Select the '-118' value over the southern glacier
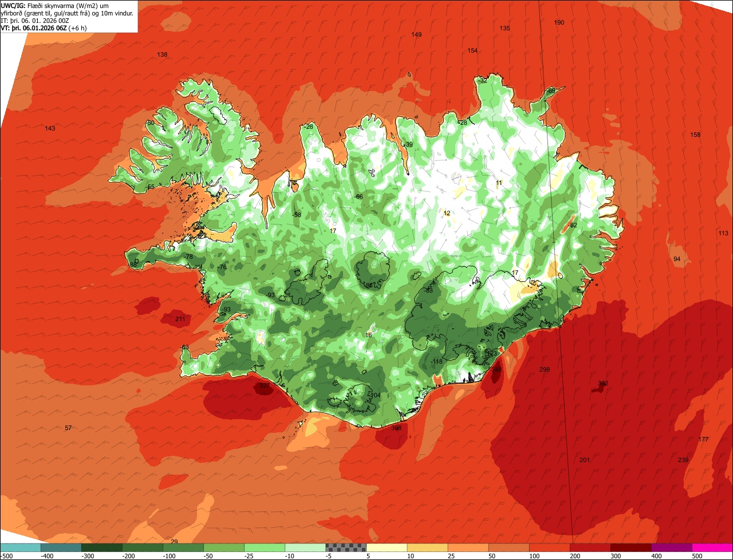The height and width of the screenshot is (560, 733). pyautogui.click(x=436, y=361)
